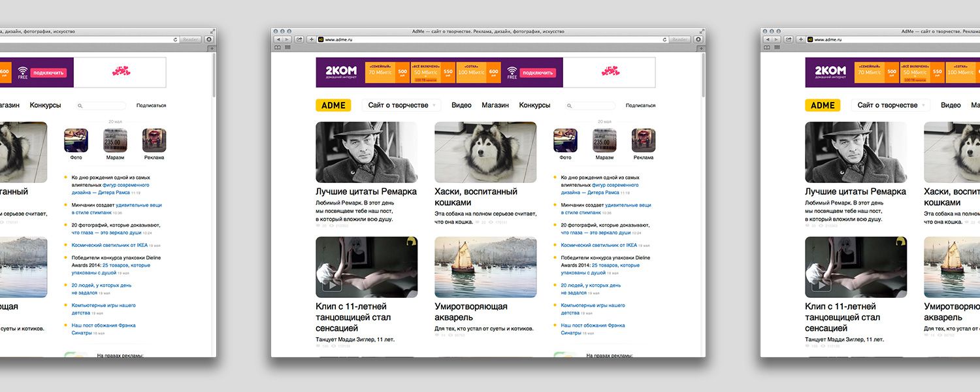The image size is (980, 392).
Task: Open the Фото category icon in center window
Action: pos(565,140)
